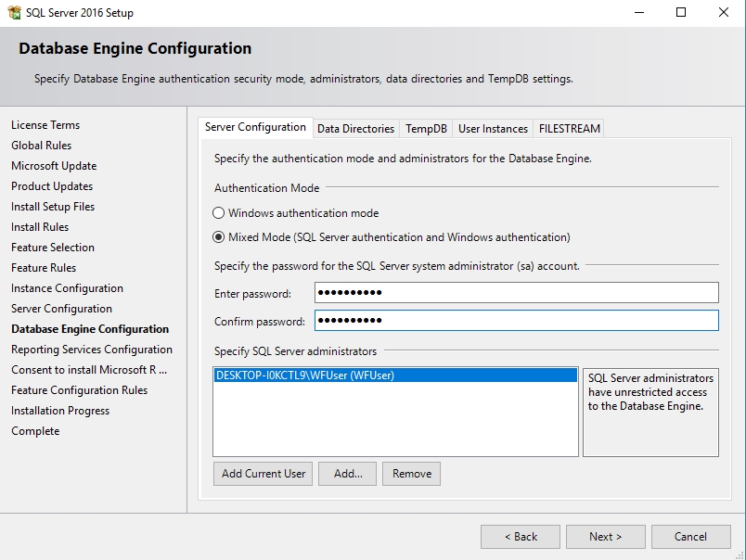Image resolution: width=746 pixels, height=560 pixels.
Task: Select Windows authentication mode radio button
Action: (x=219, y=212)
